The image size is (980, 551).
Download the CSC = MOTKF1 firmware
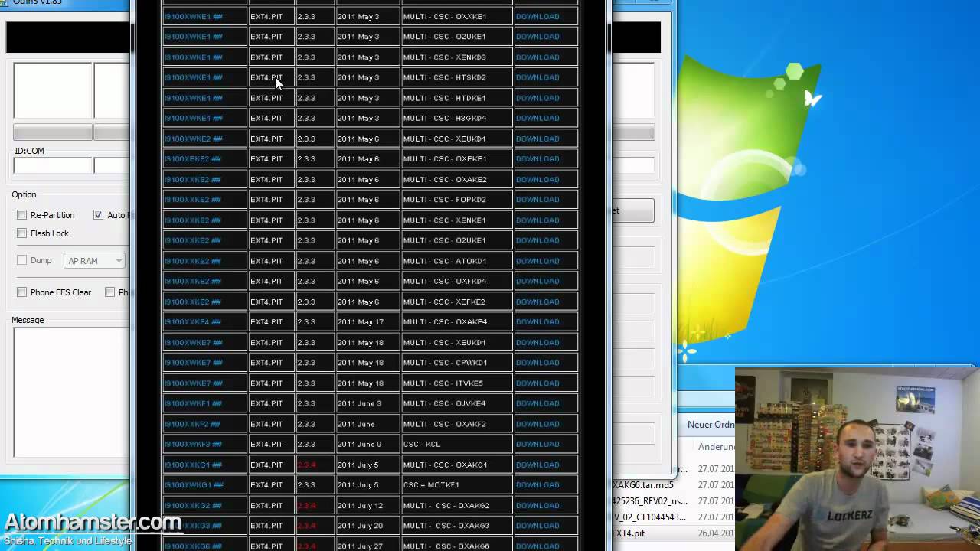click(537, 485)
